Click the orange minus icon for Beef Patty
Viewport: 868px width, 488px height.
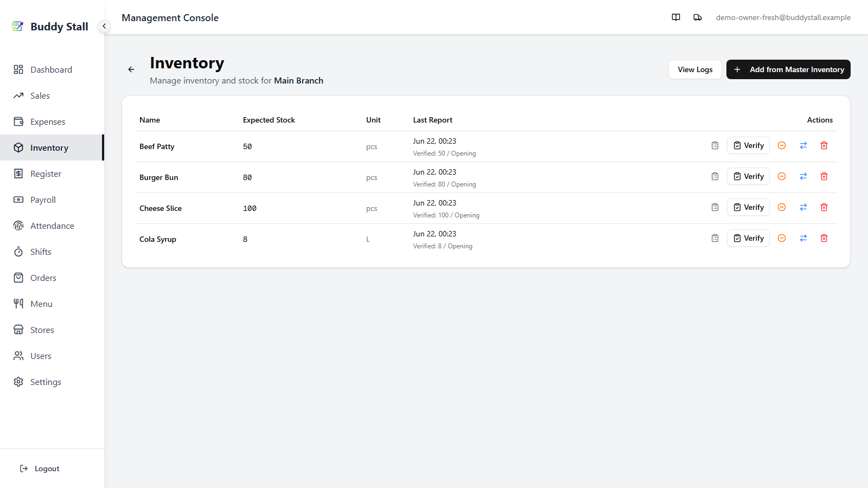tap(782, 145)
